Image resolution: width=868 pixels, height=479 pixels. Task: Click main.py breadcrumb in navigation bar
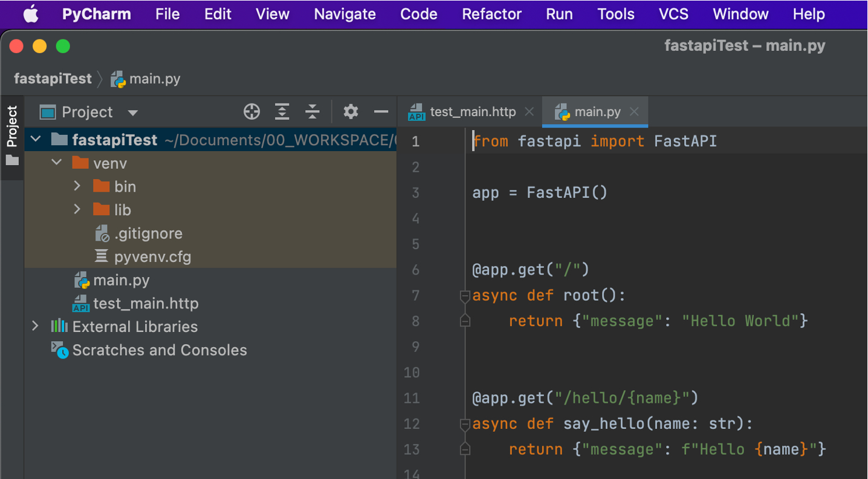pos(146,79)
